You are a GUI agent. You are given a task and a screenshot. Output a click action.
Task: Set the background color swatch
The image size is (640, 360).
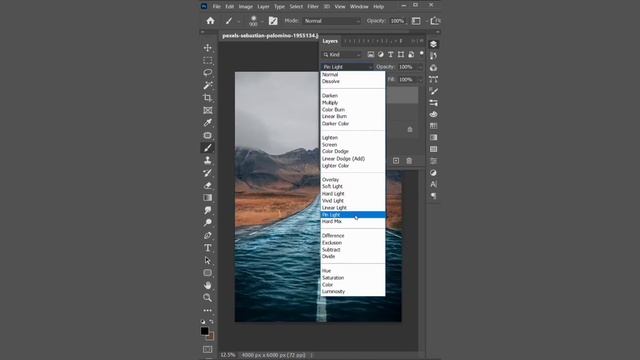211,337
